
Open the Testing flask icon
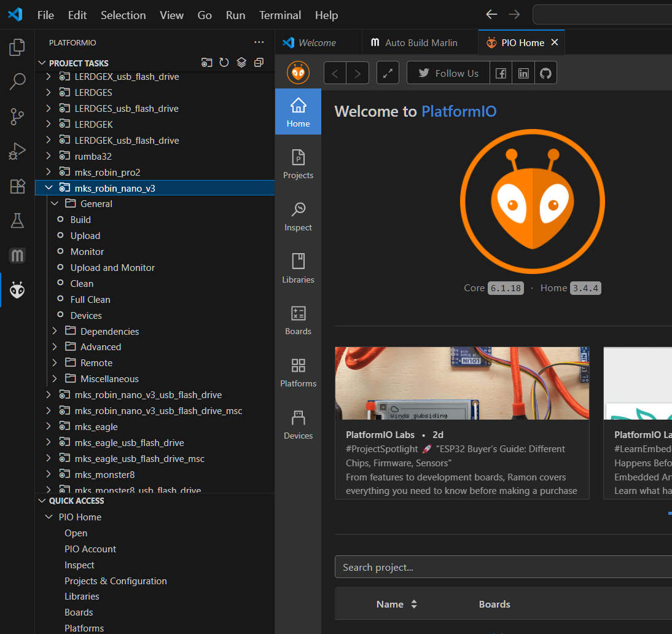tap(17, 221)
